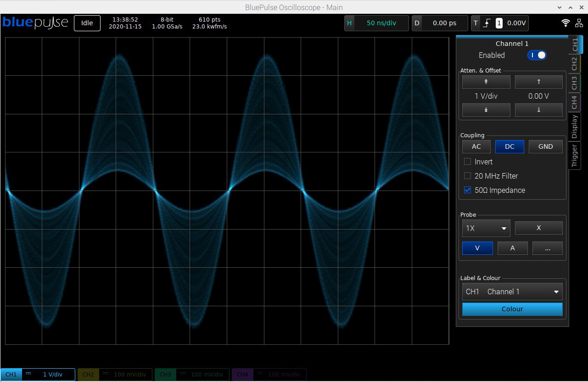Click the 0.00V trigger level value

point(517,23)
